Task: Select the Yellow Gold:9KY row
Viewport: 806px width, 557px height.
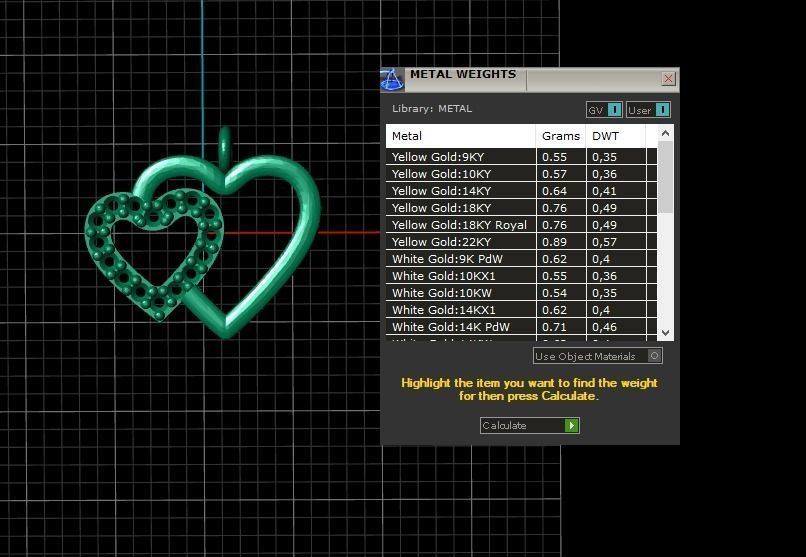Action: point(521,157)
